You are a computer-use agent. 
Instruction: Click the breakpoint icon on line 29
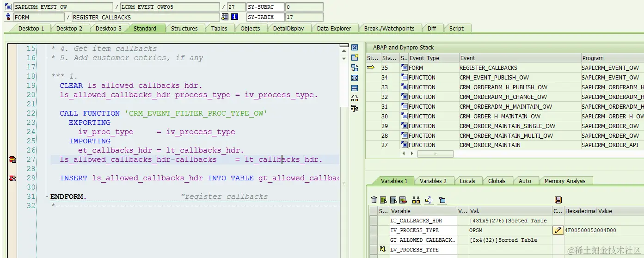[12, 178]
